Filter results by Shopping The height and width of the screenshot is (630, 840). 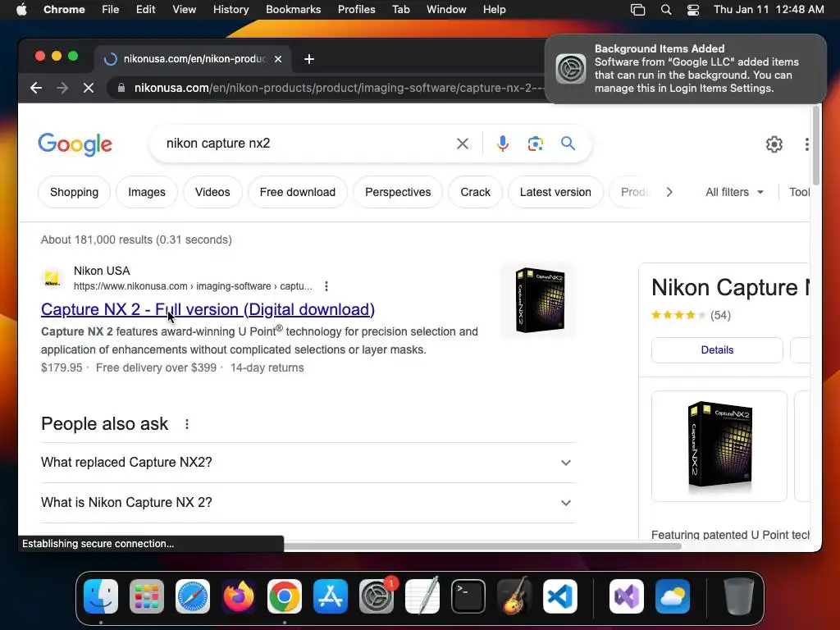point(74,192)
